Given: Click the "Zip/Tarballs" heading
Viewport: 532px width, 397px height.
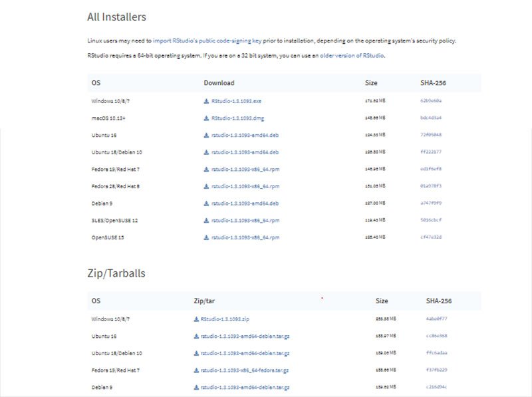Looking at the screenshot, I should tap(116, 273).
